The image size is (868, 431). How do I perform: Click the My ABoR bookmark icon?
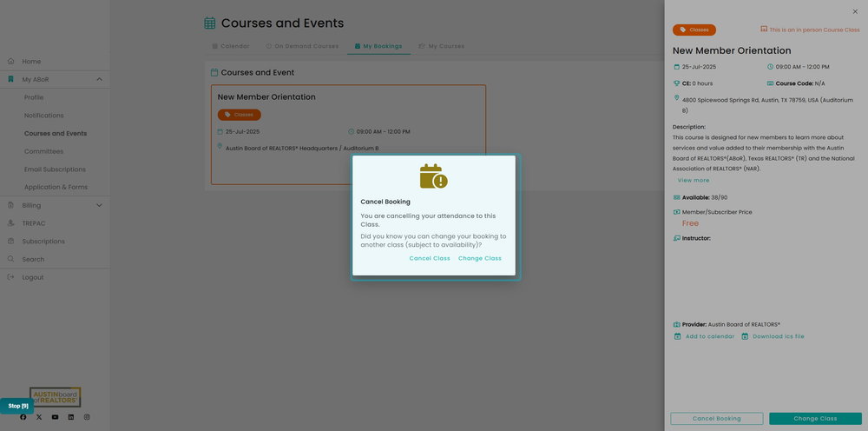(x=10, y=79)
